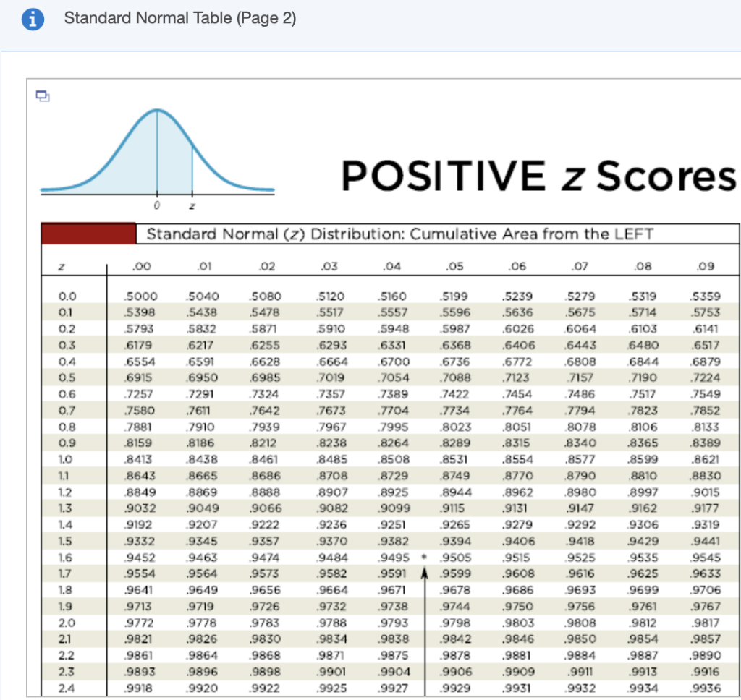
Task: Select the cell value .9495
Action: click(394, 558)
